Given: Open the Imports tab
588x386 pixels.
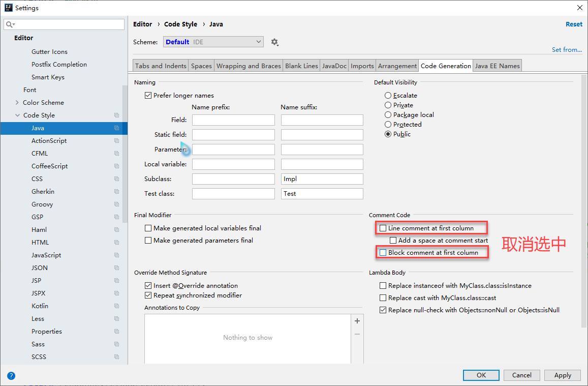Looking at the screenshot, I should pos(362,66).
